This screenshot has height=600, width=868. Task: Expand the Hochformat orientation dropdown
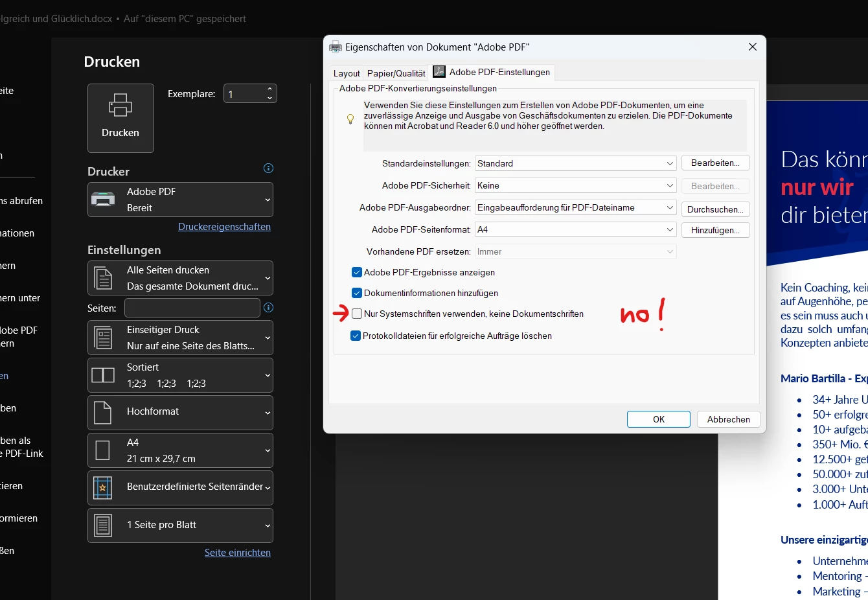tap(180, 413)
